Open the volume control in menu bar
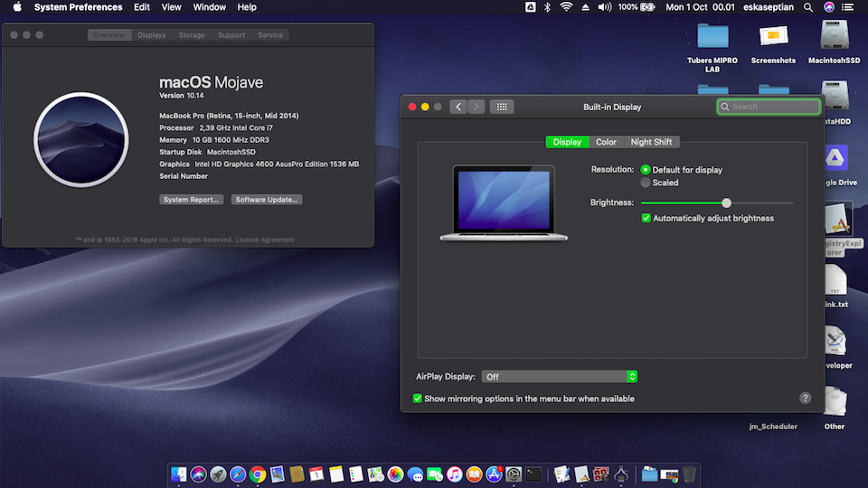 [605, 7]
